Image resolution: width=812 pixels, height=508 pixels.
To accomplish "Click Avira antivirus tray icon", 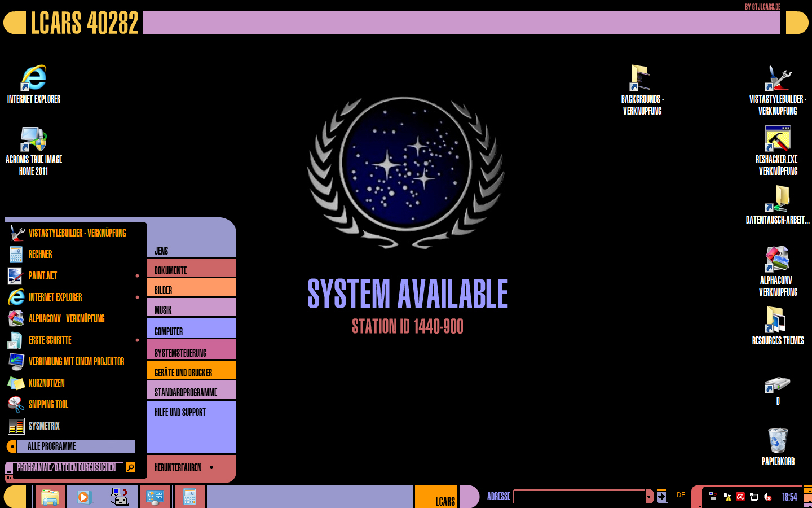I will [x=740, y=497].
